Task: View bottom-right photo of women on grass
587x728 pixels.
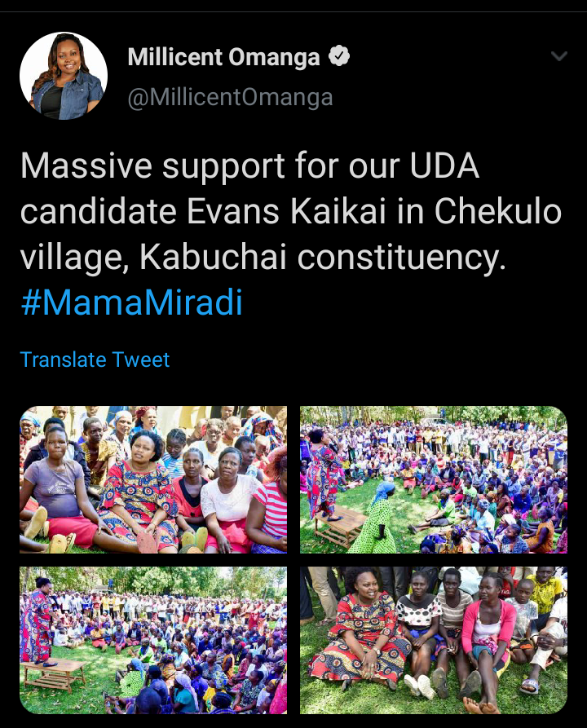Action: [434, 640]
